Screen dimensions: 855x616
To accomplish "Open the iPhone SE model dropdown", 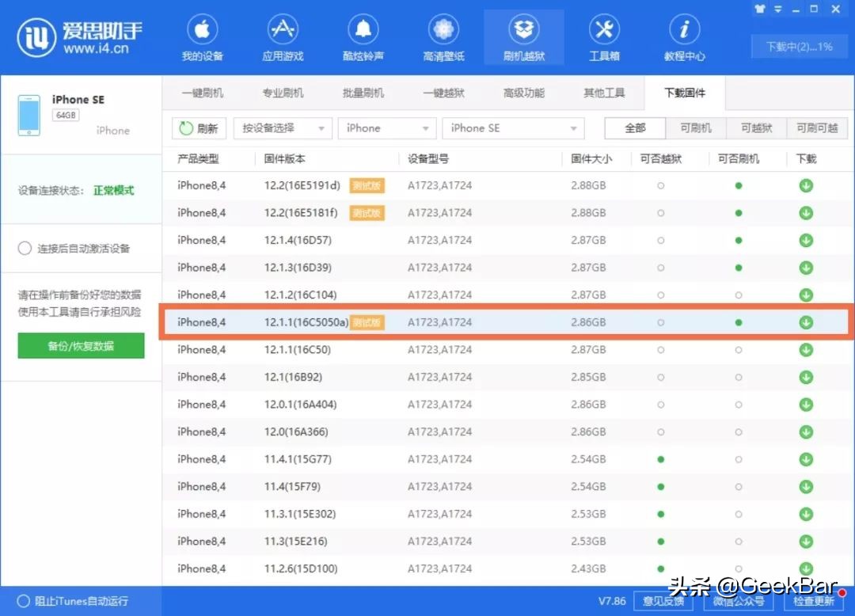I will point(513,127).
